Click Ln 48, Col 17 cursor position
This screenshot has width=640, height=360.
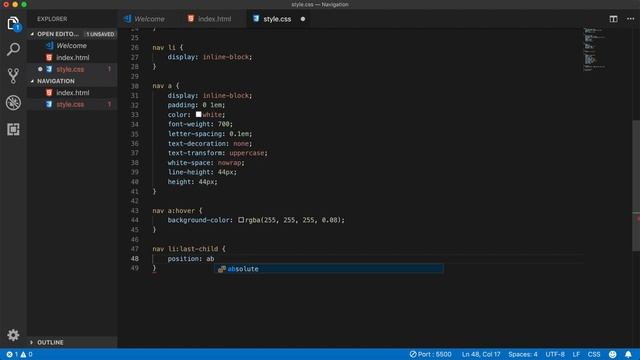(x=481, y=354)
